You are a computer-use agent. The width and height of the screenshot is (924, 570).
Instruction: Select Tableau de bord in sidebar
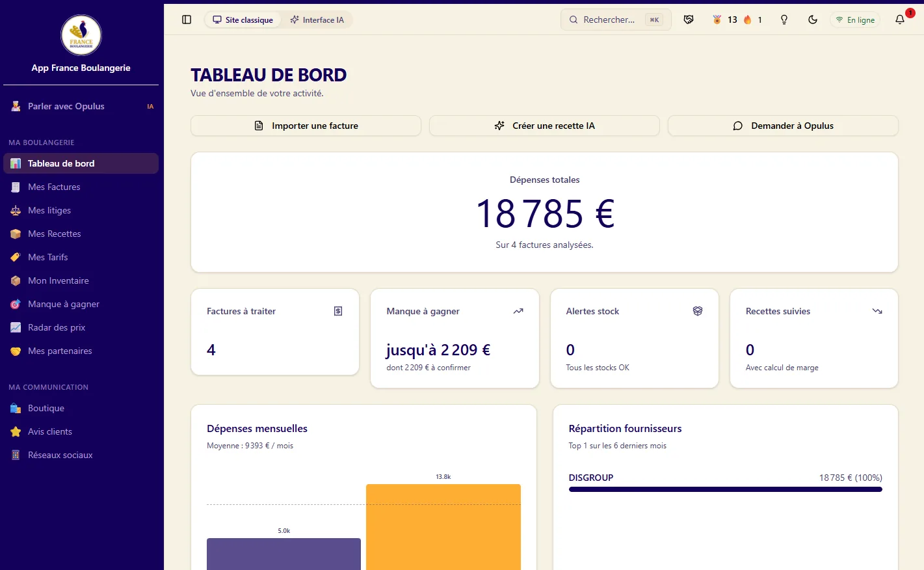pos(81,163)
